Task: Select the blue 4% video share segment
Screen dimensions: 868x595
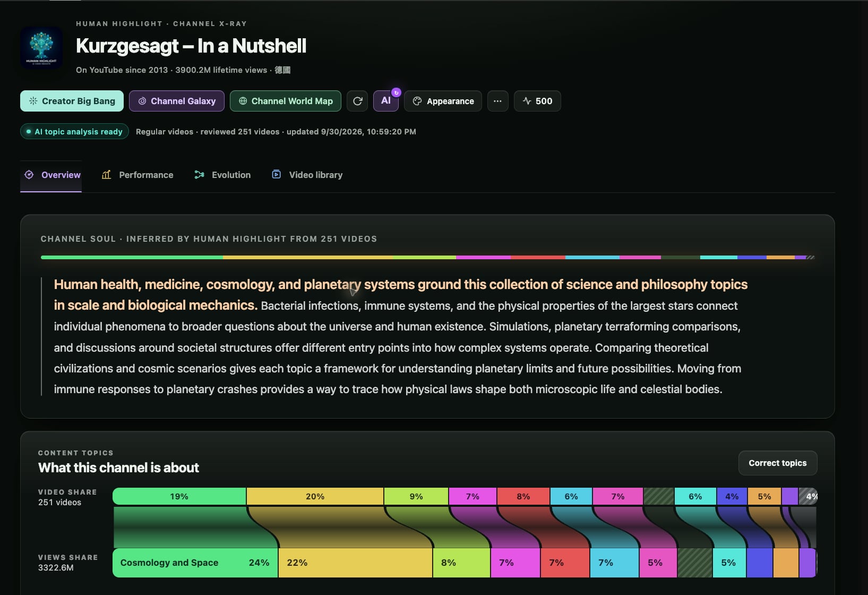Action: pos(732,496)
